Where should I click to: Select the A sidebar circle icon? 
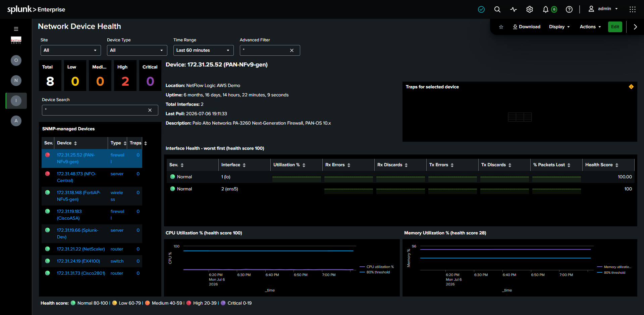pos(16,121)
